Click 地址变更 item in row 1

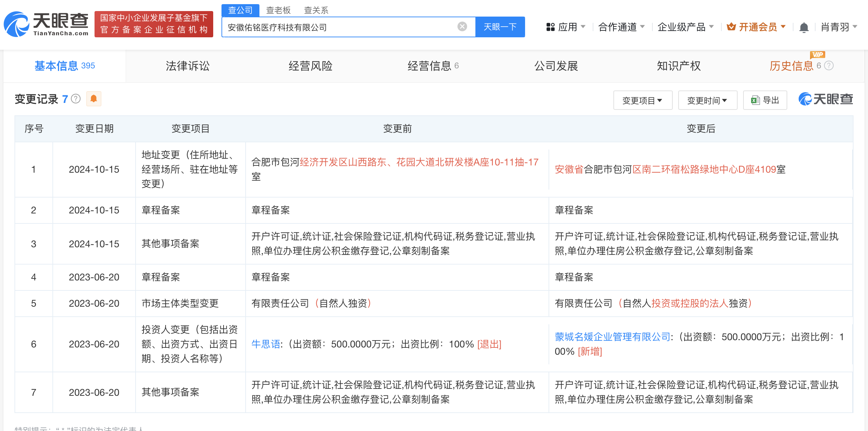coord(190,169)
